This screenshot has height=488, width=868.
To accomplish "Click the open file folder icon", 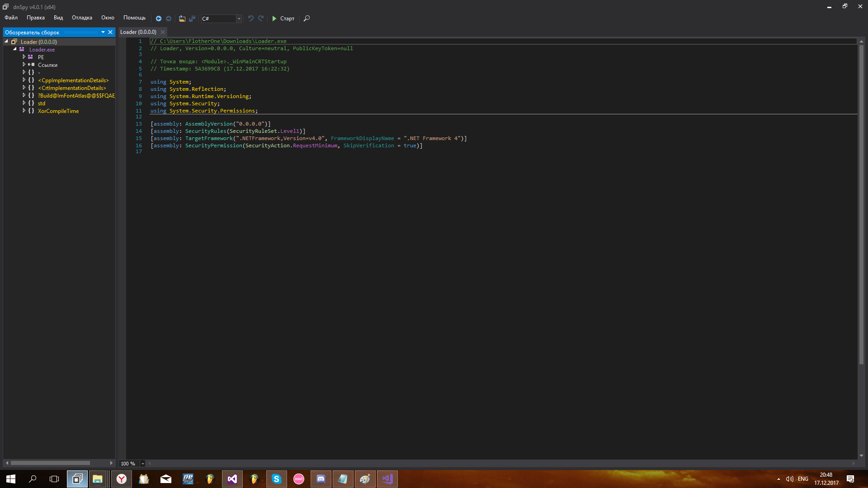I will click(182, 19).
